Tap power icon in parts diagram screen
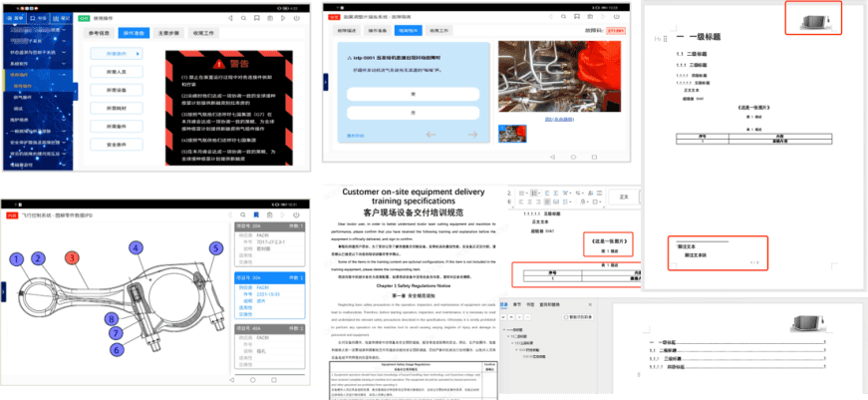Screen dimensions: 868x400 click(297, 214)
